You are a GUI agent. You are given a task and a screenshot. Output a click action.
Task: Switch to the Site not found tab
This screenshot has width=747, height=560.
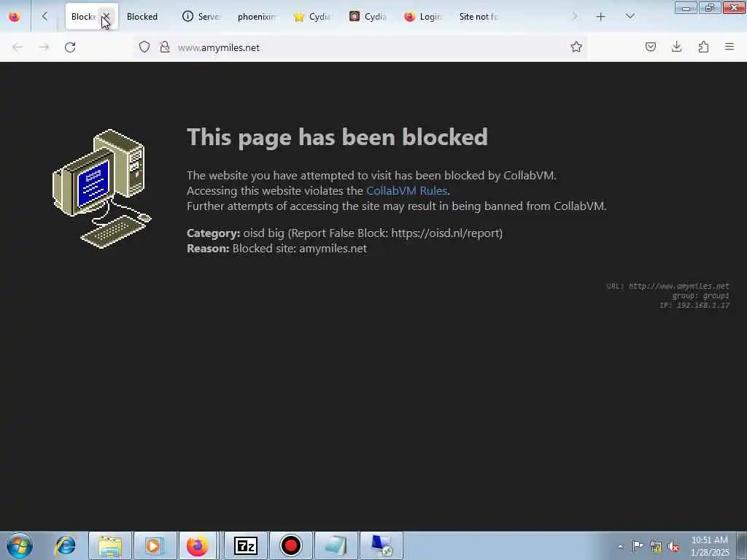pos(479,17)
